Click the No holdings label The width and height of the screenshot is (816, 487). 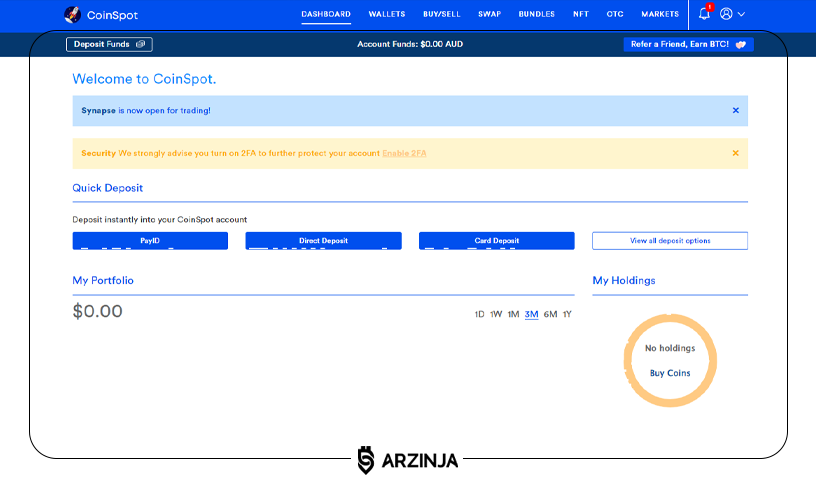pyautogui.click(x=670, y=348)
